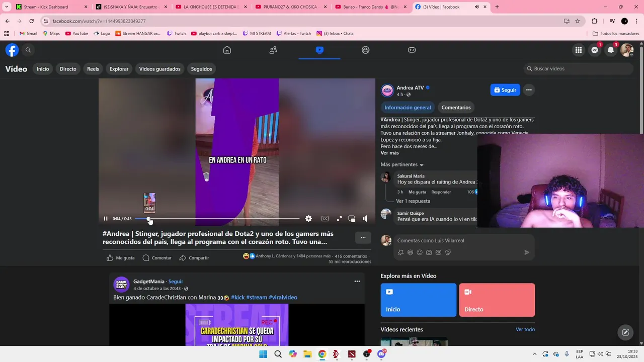Open the #kick hashtag link
The image size is (644, 362).
click(x=237, y=298)
